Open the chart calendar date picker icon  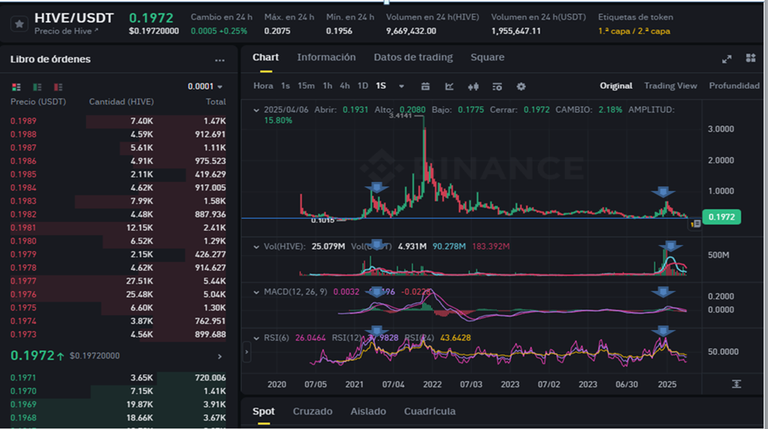425,87
